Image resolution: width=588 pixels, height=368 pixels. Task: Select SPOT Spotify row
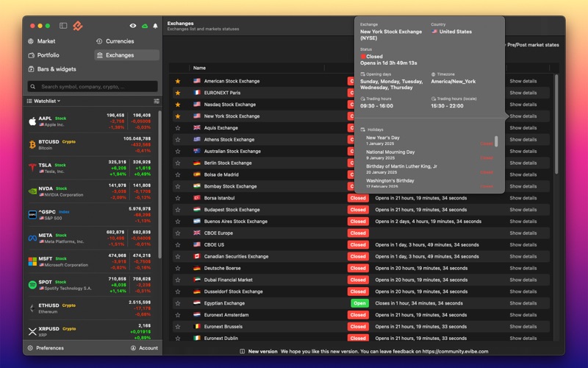[90, 285]
